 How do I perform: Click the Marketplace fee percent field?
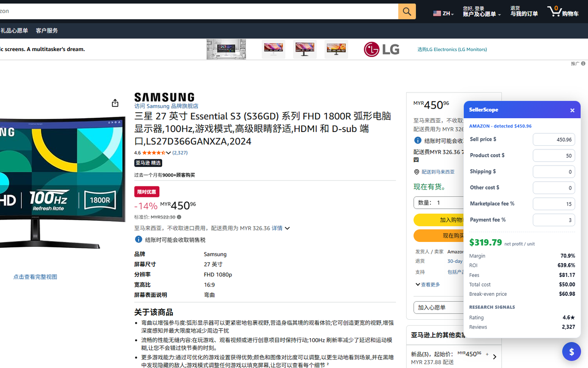(x=554, y=204)
